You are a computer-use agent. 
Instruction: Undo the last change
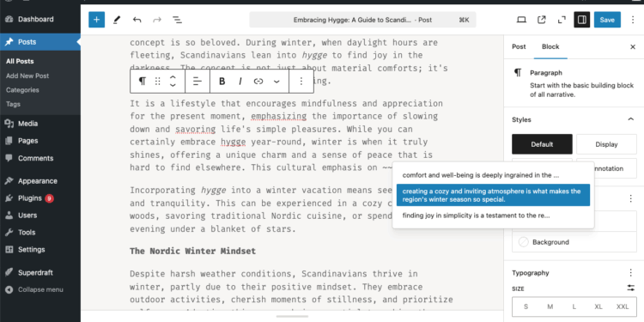(137, 20)
